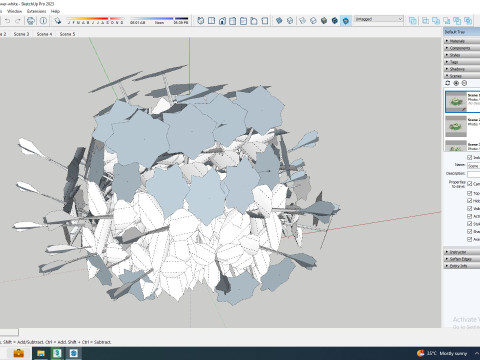The width and height of the screenshot is (480, 360).
Task: Select Shaded face style icon
Action: point(324,21)
